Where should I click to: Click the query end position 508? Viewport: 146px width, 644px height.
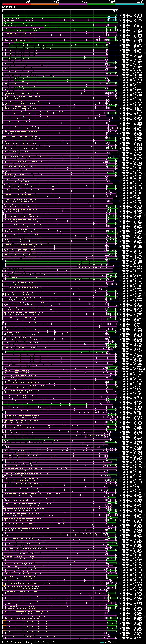point(115,11)
